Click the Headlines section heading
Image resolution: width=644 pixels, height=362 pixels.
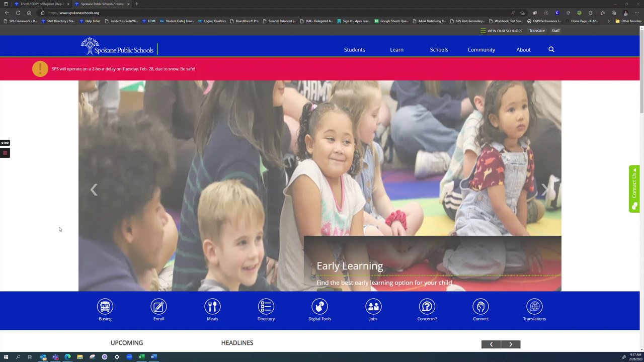237,343
